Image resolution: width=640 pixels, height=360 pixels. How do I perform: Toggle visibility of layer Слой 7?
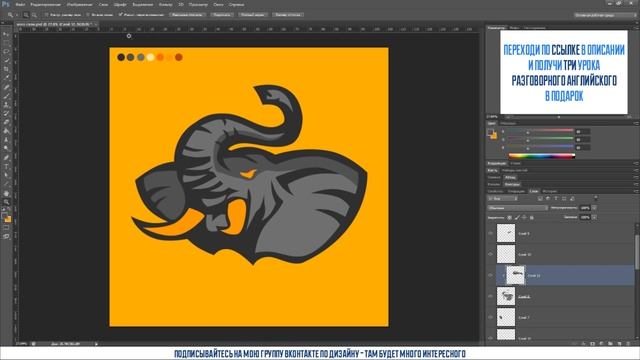point(490,317)
